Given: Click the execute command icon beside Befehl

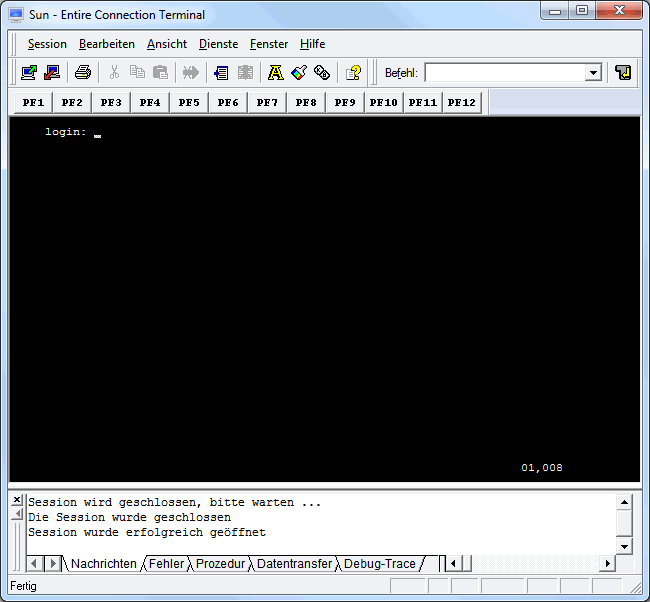Looking at the screenshot, I should coord(623,73).
